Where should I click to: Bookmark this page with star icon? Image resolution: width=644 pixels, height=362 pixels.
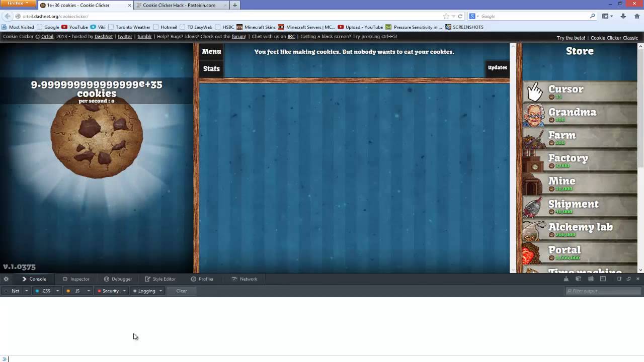point(446,16)
